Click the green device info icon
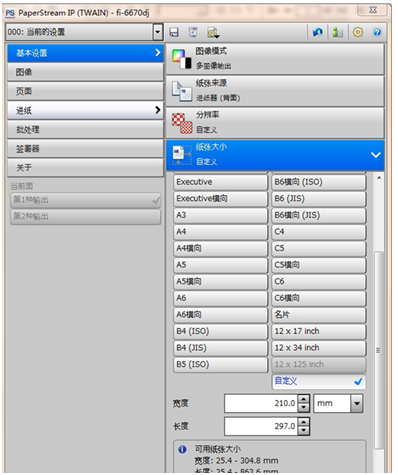 pos(338,32)
